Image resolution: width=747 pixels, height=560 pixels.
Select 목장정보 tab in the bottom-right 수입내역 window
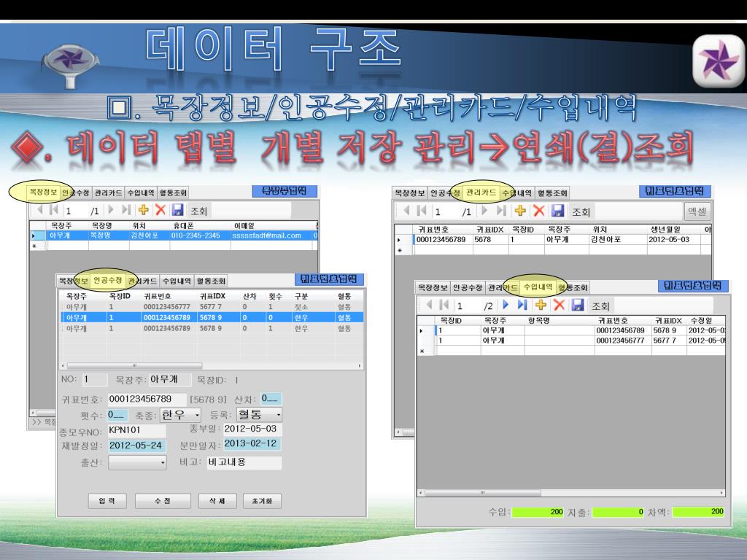[x=433, y=287]
